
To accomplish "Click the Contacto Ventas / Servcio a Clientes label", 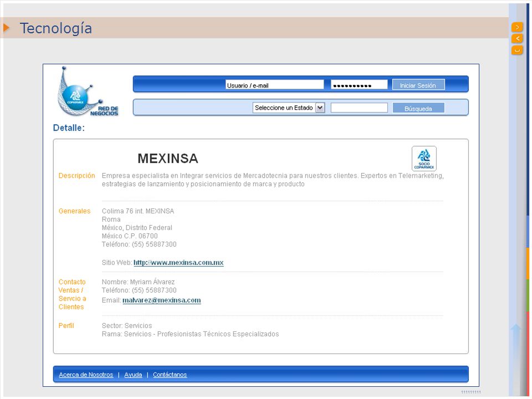I will click(72, 294).
